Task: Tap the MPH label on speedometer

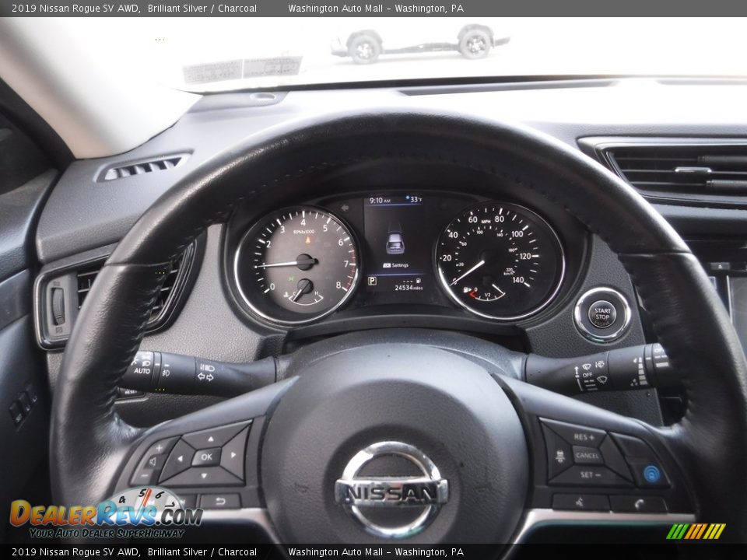Action: tap(486, 222)
